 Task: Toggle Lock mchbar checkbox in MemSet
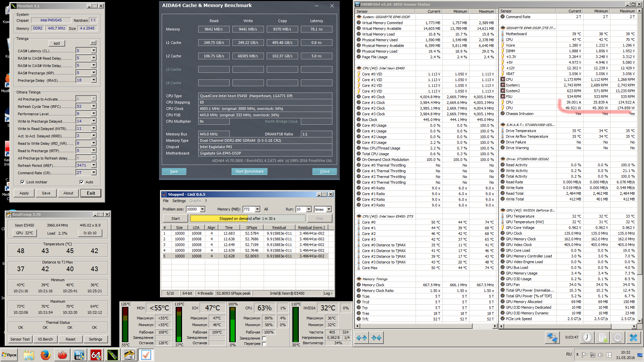[x=22, y=182]
